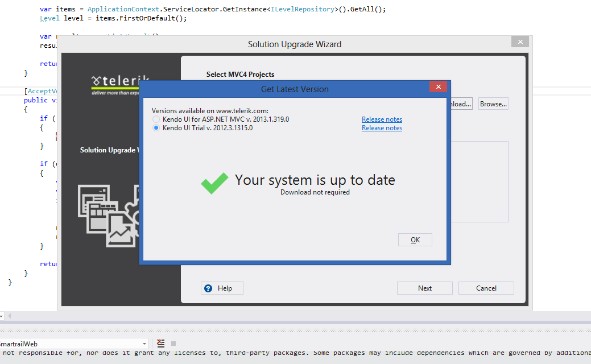Select Kendo UI Trial v. 2012.3.1315.0 radio
This screenshot has height=364, width=591.
click(x=156, y=128)
